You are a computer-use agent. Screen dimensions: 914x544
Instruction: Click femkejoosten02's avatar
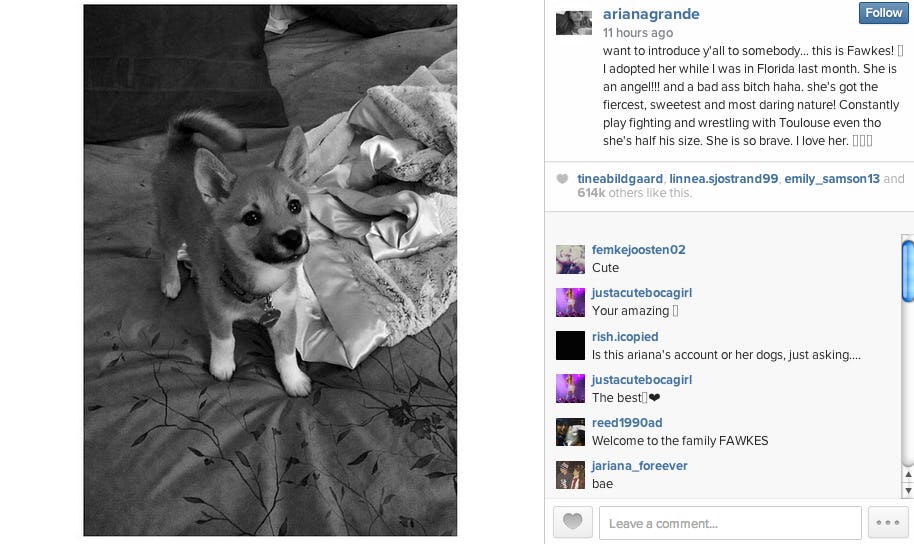pos(570,259)
